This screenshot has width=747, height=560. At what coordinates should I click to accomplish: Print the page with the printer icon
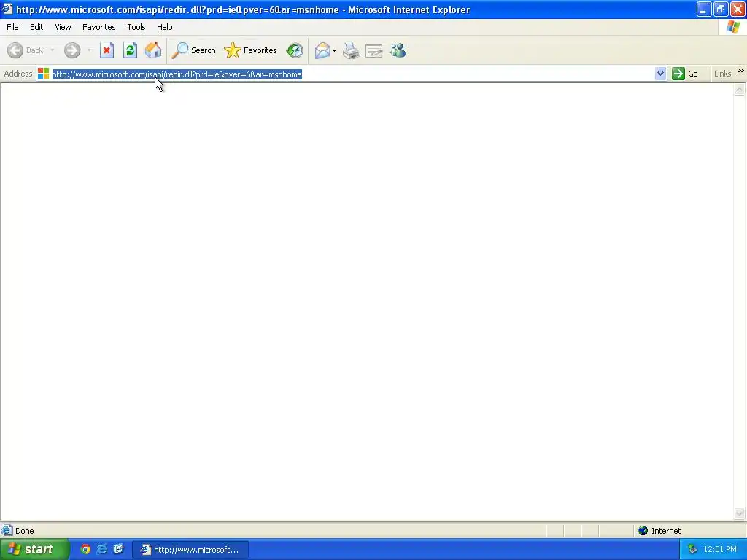pyautogui.click(x=351, y=50)
